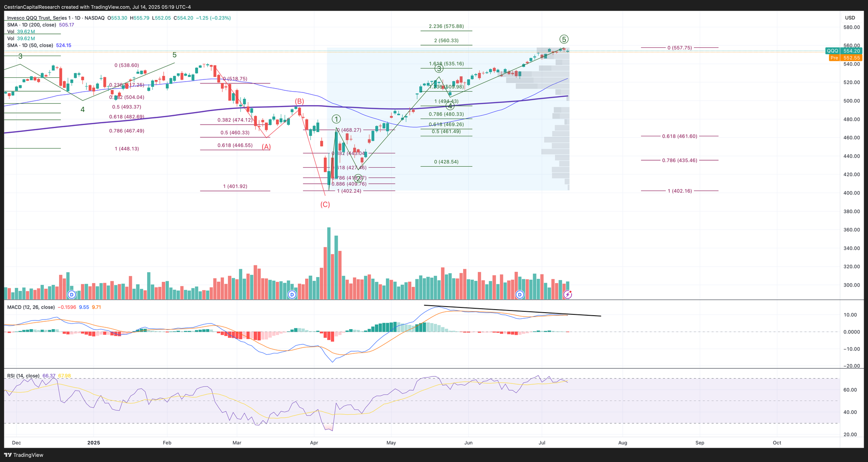The height and width of the screenshot is (462, 868).
Task: Click the −20.00 MACD axis label
Action: [x=851, y=366]
